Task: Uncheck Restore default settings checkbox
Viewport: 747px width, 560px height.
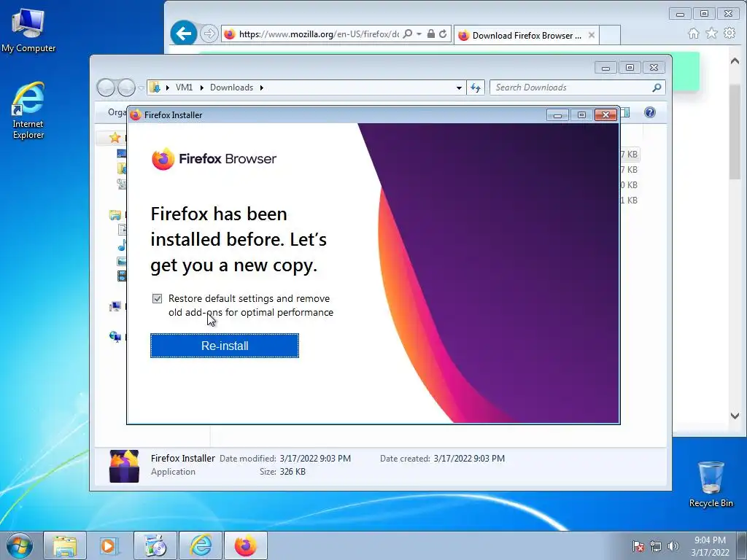Action: [158, 298]
